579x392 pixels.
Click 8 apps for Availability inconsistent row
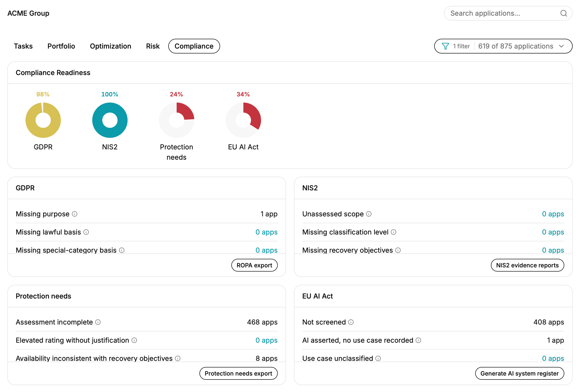tap(267, 358)
